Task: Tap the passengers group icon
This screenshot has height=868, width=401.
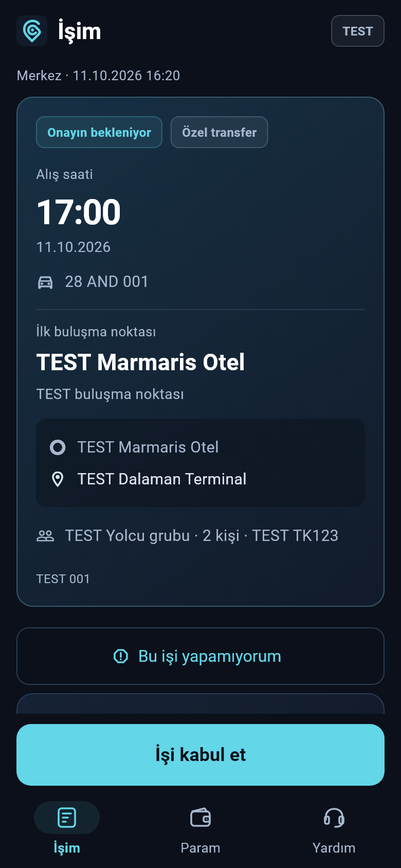Action: tap(45, 536)
